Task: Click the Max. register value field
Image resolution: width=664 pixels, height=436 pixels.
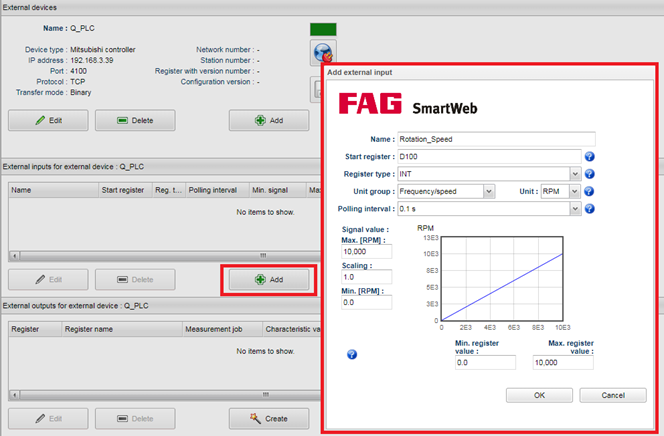Action: click(563, 363)
